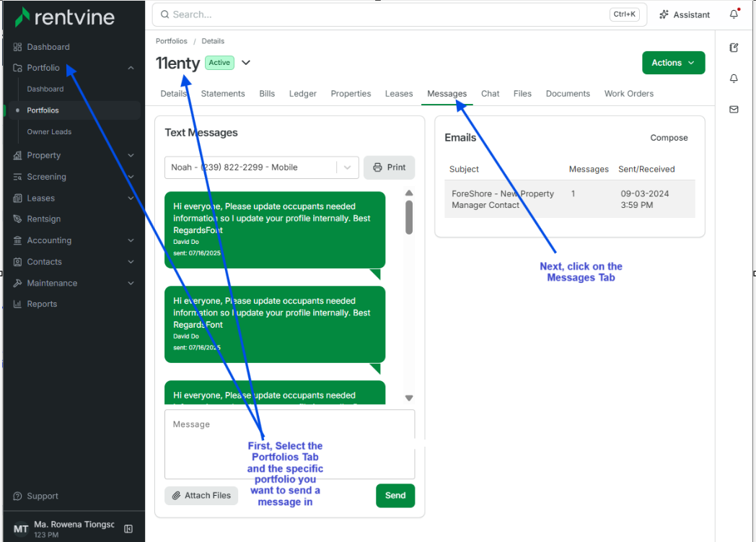Expand the Contacts sidebar section chevron
756x542 pixels.
click(131, 262)
